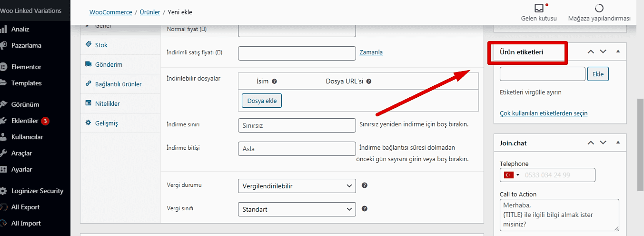
Task: Open the Gelen kutusu inbox icon
Action: pyautogui.click(x=539, y=8)
